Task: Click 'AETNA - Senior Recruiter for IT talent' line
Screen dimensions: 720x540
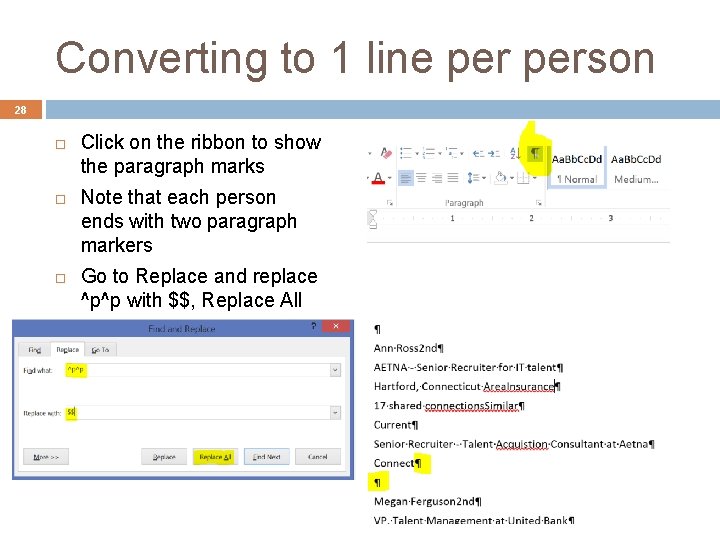Action: click(x=468, y=367)
